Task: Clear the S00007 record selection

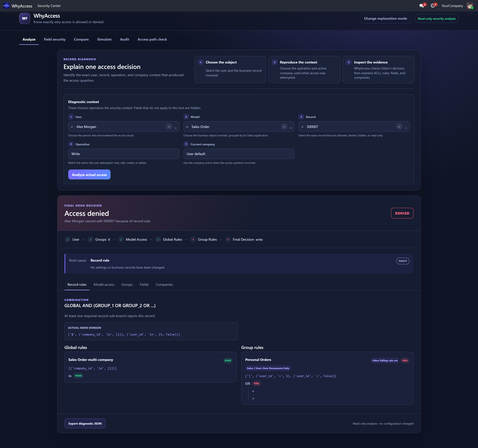Action: (x=399, y=127)
